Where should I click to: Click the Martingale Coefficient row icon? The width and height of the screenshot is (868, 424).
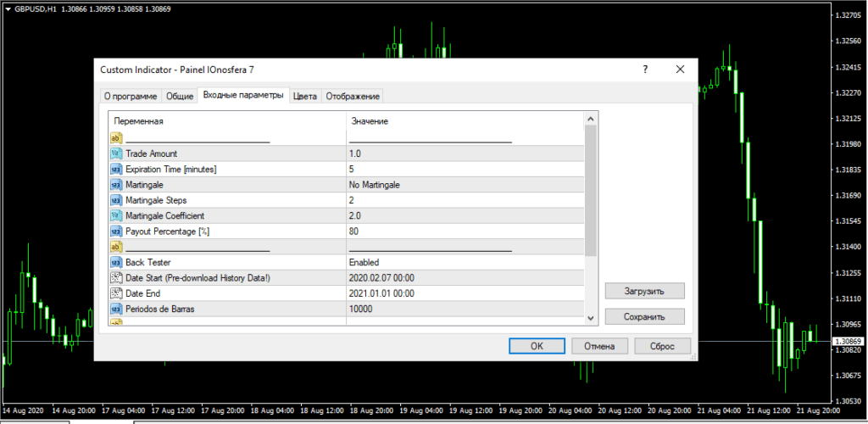[x=116, y=215]
